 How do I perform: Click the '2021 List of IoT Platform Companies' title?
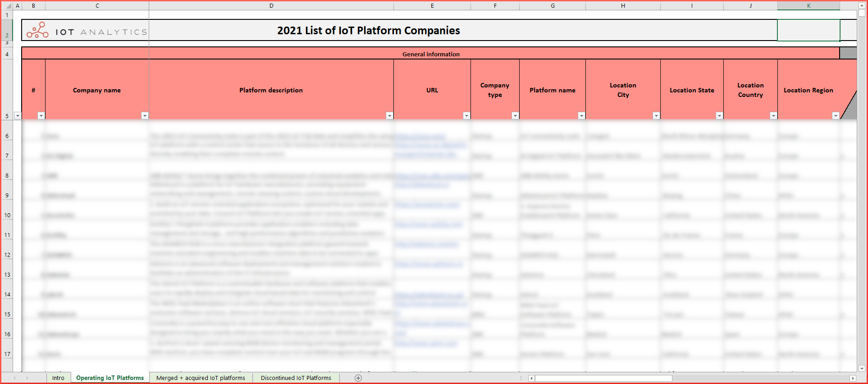[369, 31]
